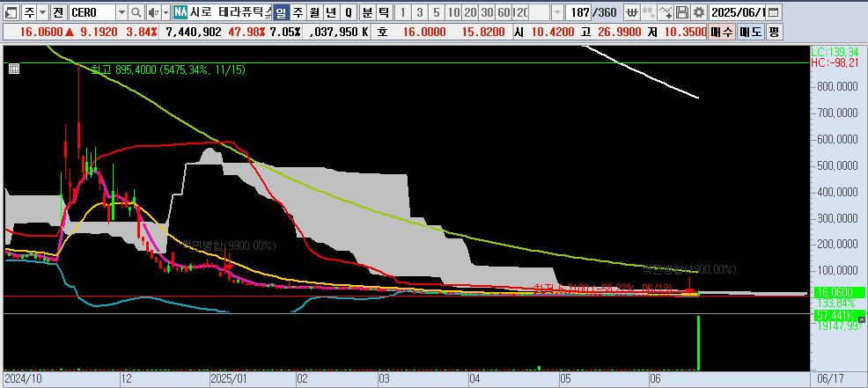Screen dimensions: 868x388
Task: Edit the 2025/06/1 date field
Action: [739, 11]
